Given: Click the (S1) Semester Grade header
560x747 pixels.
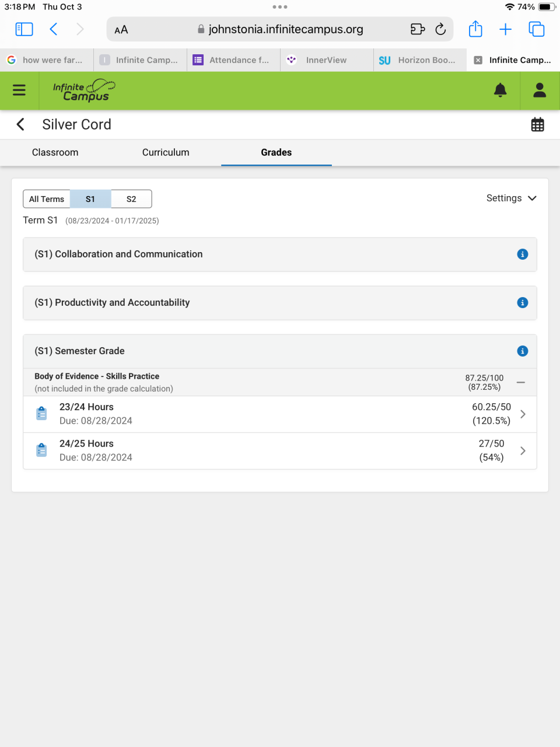Looking at the screenshot, I should (280, 351).
